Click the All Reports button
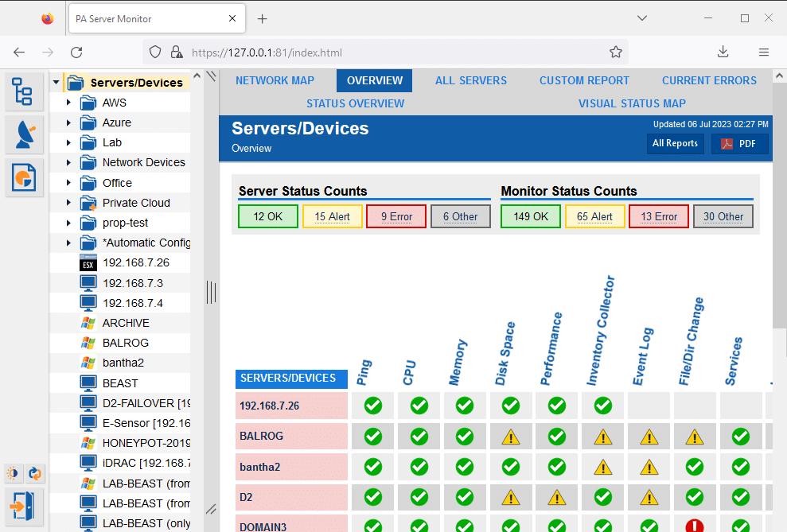 tap(675, 144)
